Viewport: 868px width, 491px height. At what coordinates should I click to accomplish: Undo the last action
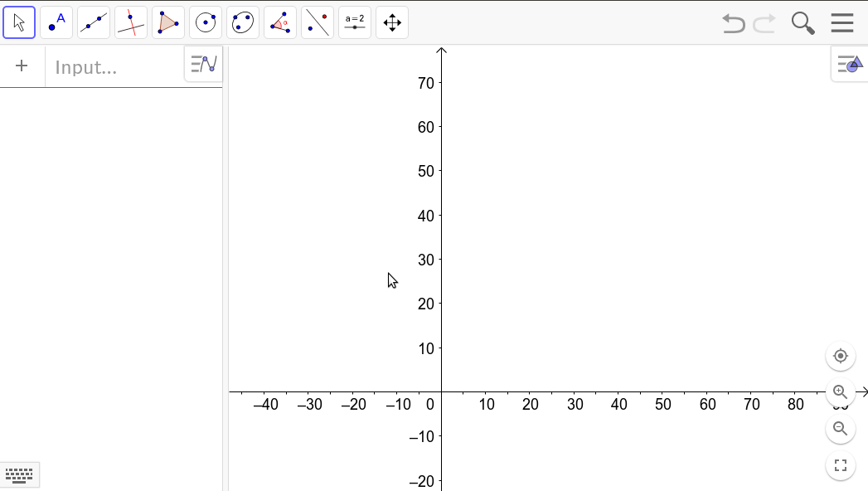733,22
